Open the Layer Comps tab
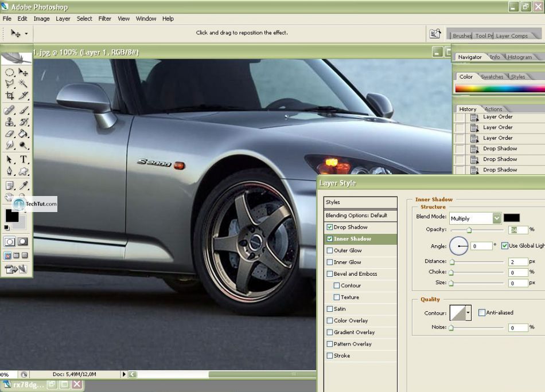The image size is (545, 392). pos(512,36)
